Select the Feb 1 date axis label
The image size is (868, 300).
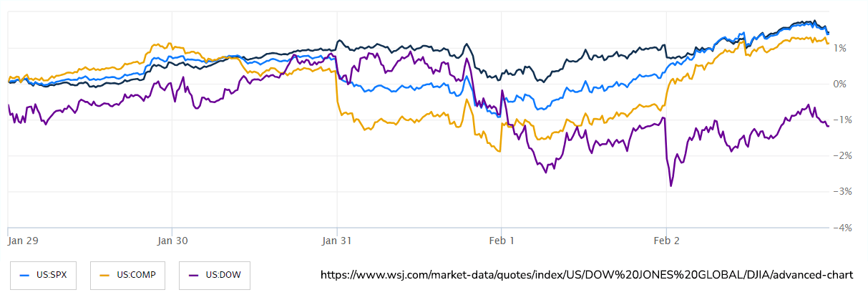(502, 241)
